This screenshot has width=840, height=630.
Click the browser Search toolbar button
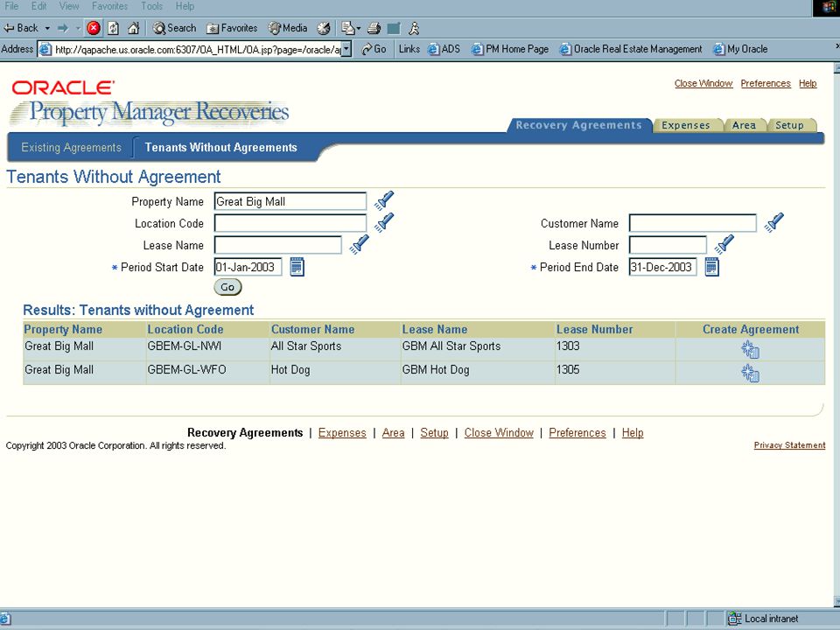pos(175,28)
